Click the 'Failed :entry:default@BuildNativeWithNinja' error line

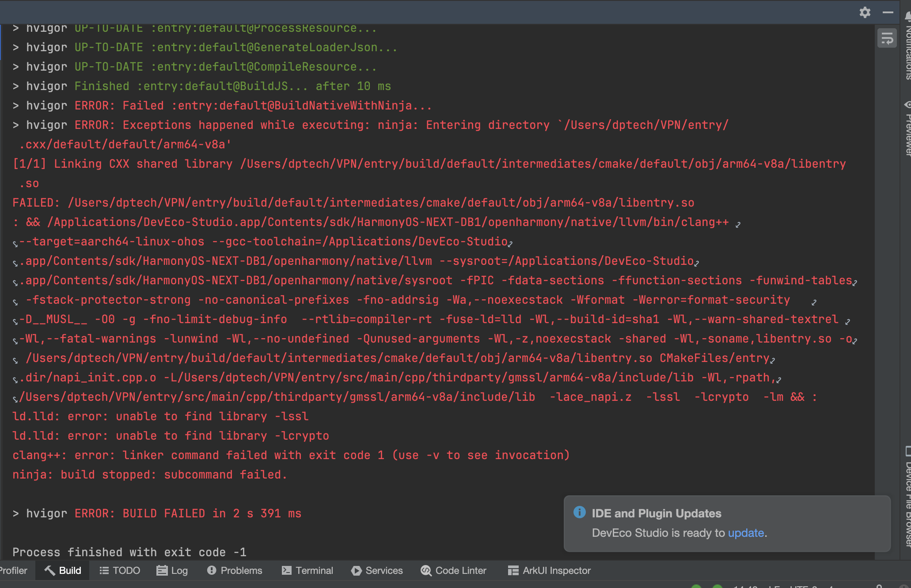[222, 106]
